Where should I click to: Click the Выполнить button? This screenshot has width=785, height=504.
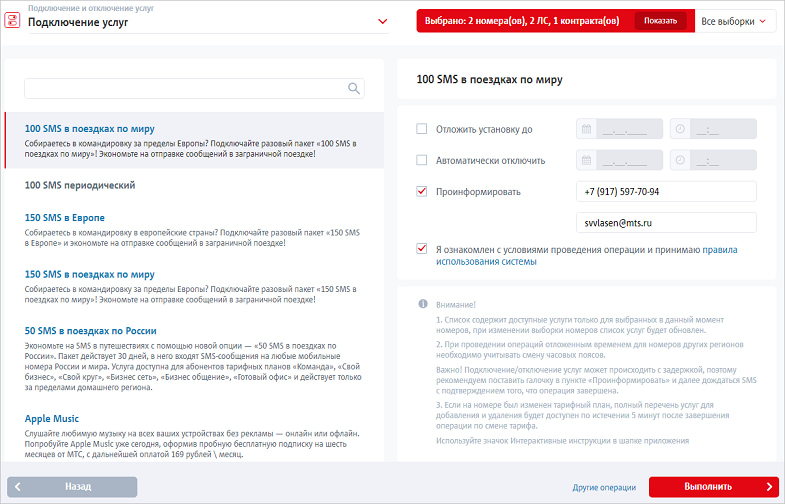713,486
